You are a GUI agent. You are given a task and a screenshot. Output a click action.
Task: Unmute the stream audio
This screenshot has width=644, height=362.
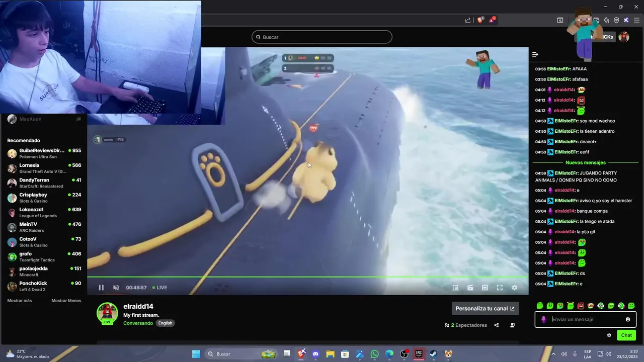116,288
